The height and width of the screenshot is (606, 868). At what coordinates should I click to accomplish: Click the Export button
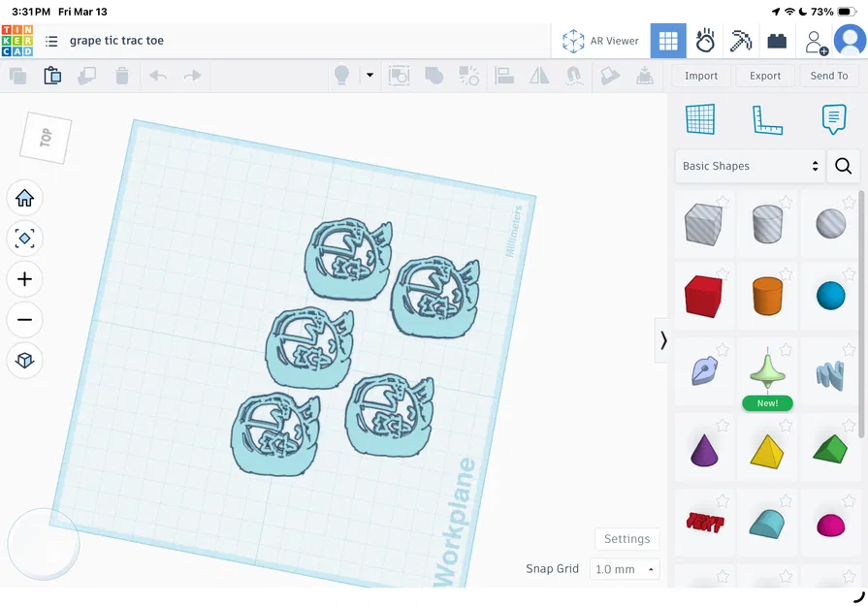(x=765, y=76)
